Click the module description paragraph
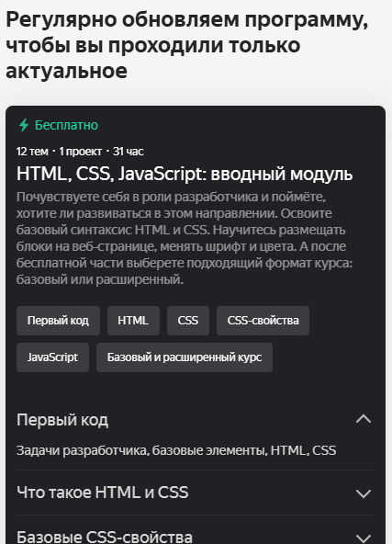This screenshot has width=392, height=544. click(185, 238)
